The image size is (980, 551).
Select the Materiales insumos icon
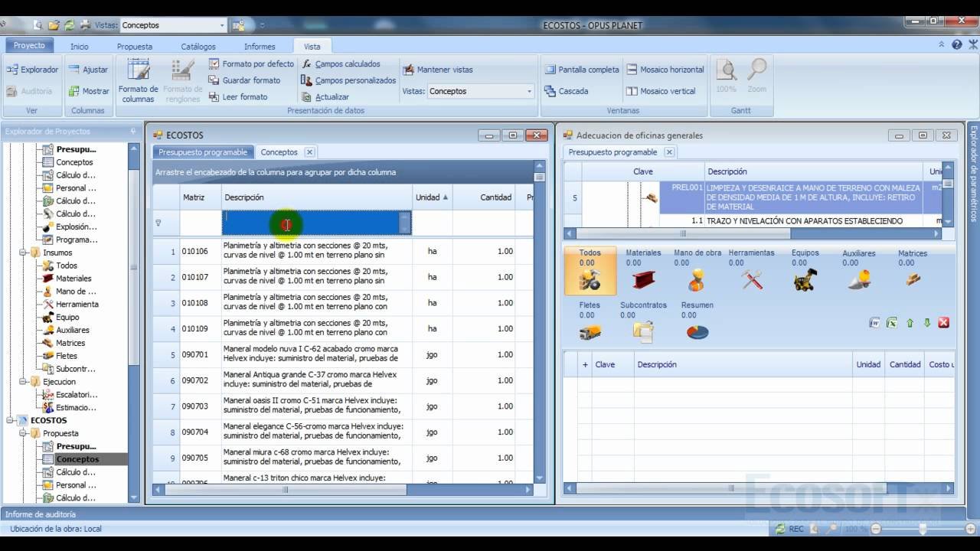(x=643, y=279)
